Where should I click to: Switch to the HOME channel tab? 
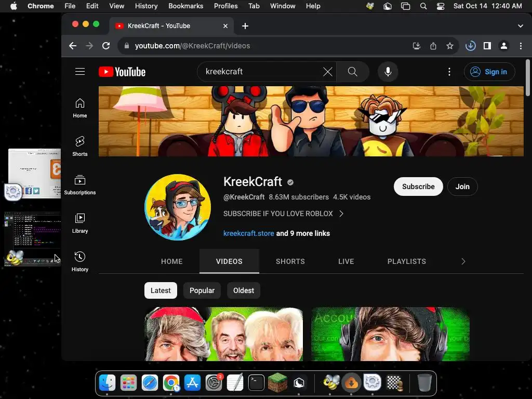click(171, 261)
